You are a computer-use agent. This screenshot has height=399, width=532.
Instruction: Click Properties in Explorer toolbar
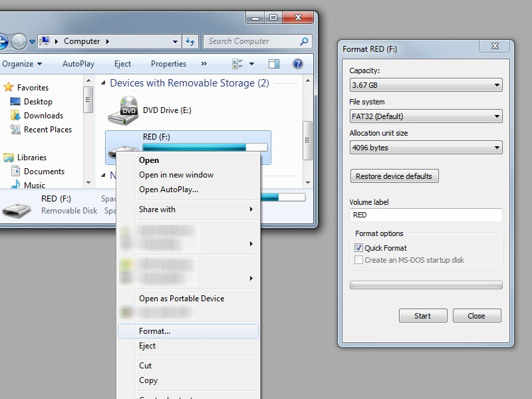(x=169, y=64)
